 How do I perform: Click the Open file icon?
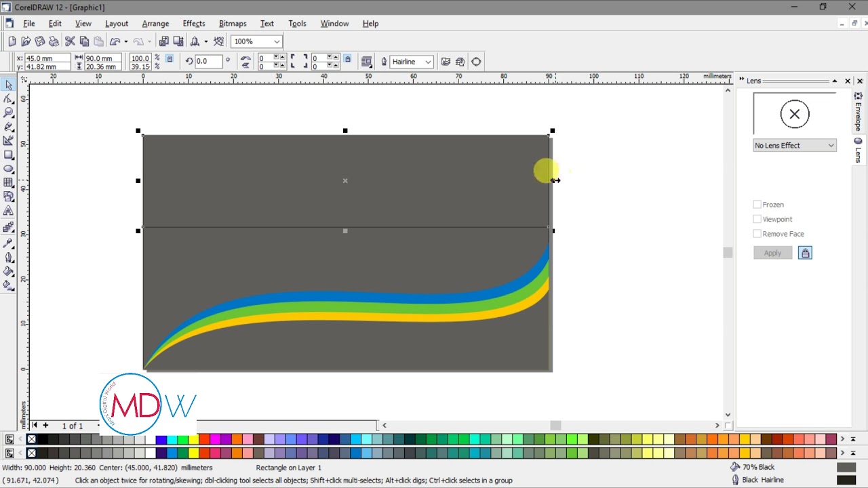[26, 41]
